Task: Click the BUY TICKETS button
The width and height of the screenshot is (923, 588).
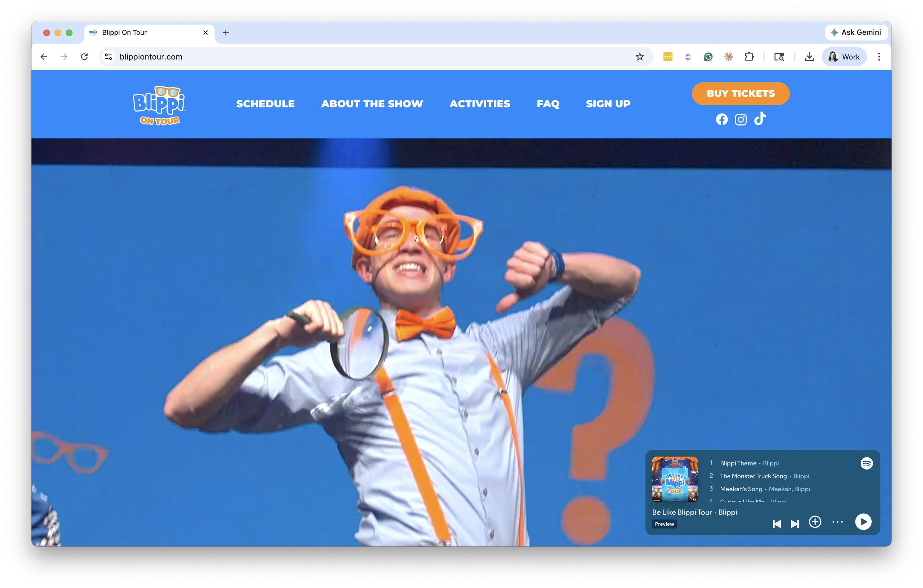Action: tap(740, 93)
